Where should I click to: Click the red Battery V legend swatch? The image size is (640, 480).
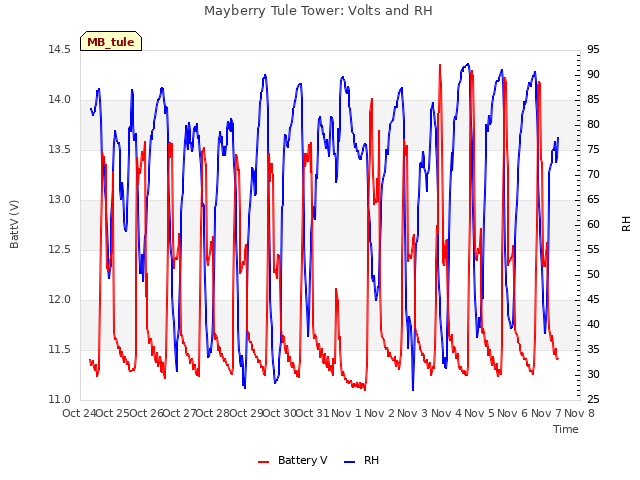pyautogui.click(x=264, y=462)
